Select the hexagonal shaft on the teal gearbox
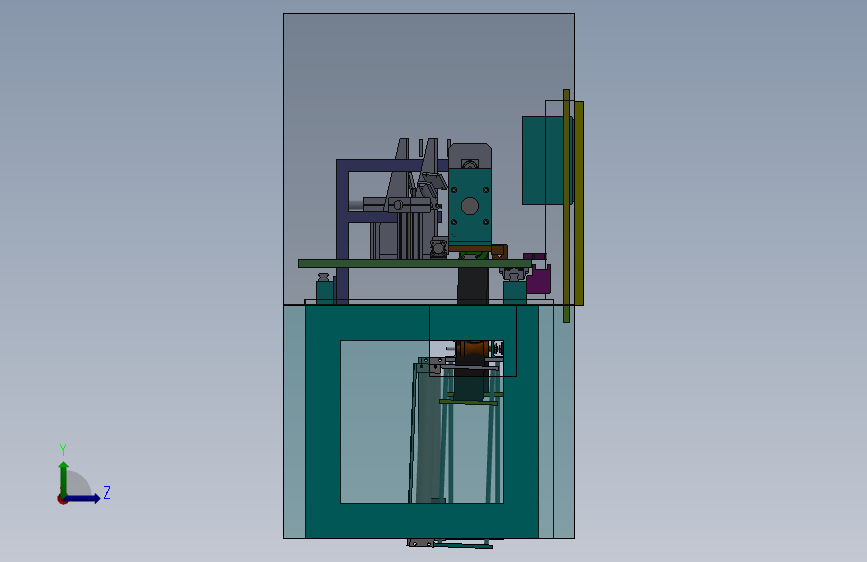 469,206
